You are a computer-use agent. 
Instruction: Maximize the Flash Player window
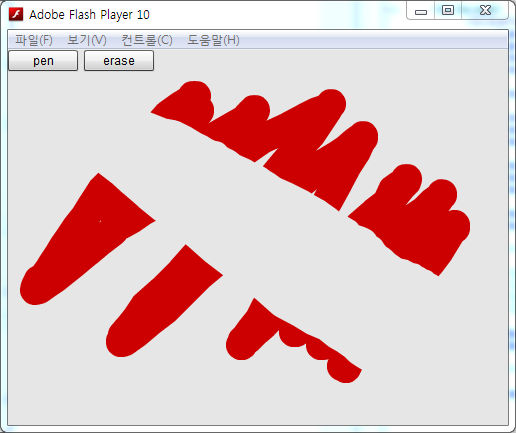point(448,11)
